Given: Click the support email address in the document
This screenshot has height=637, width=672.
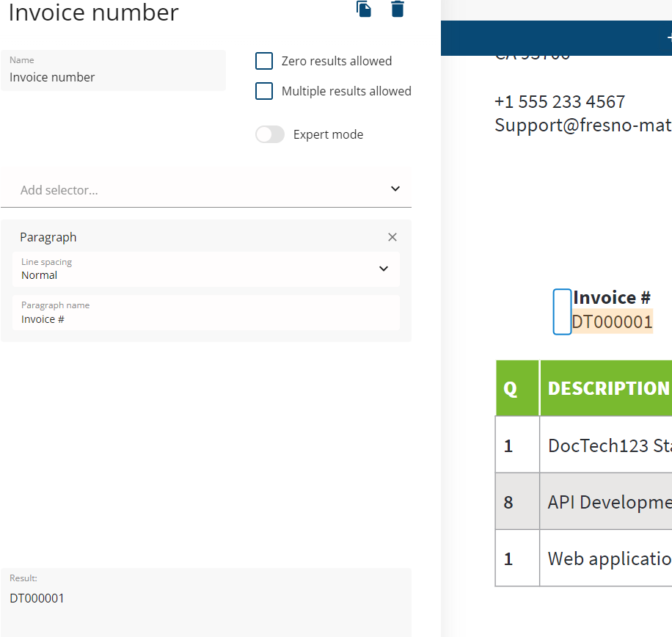Looking at the screenshot, I should (582, 125).
